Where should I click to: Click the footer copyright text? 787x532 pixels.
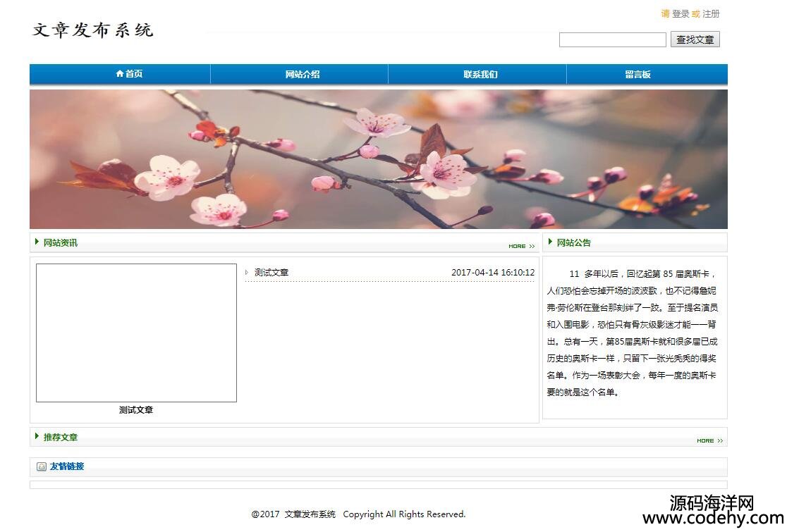[358, 514]
